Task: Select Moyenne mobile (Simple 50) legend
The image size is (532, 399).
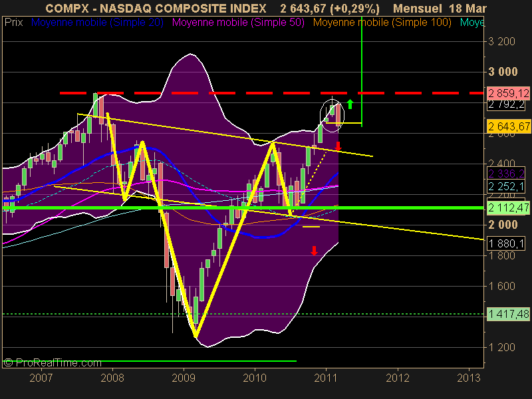Action: 238,23
